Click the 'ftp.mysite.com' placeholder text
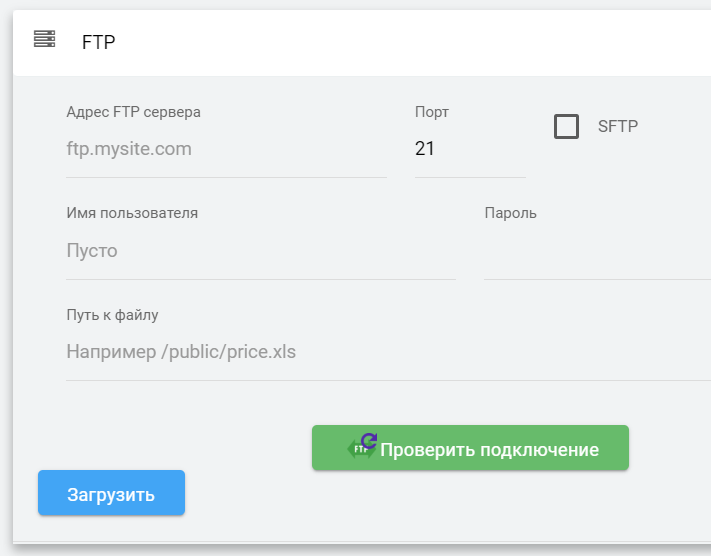The height and width of the screenshot is (556, 711). (x=129, y=150)
